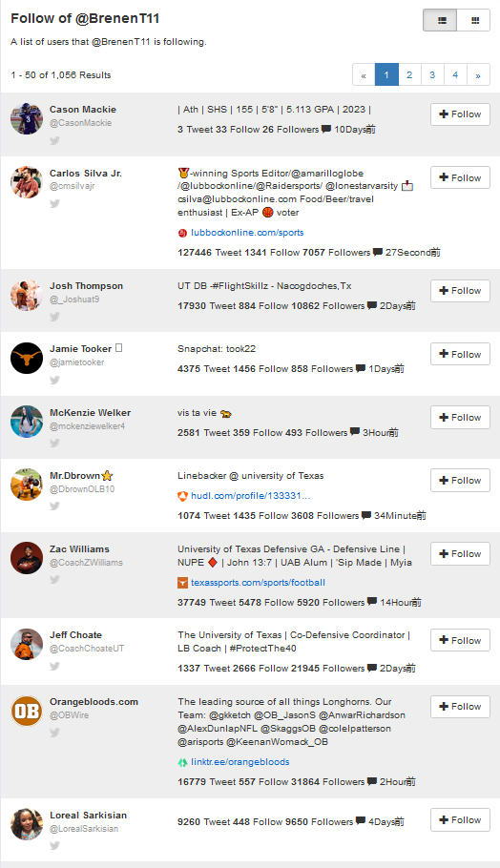Go to results page 4
The width and height of the screenshot is (500, 868).
[x=455, y=74]
